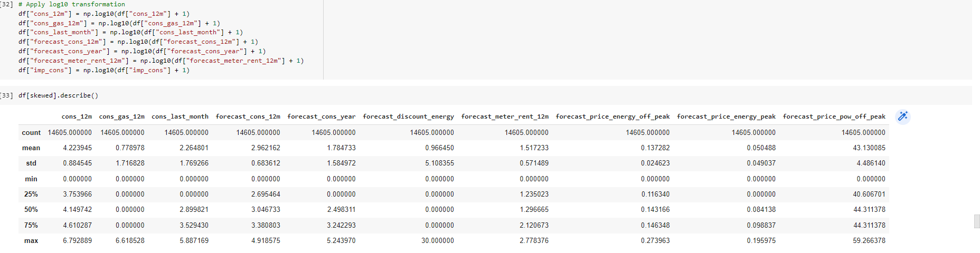Click the [33] cell execution indicator
This screenshot has height=253, width=980.
pyautogui.click(x=6, y=95)
